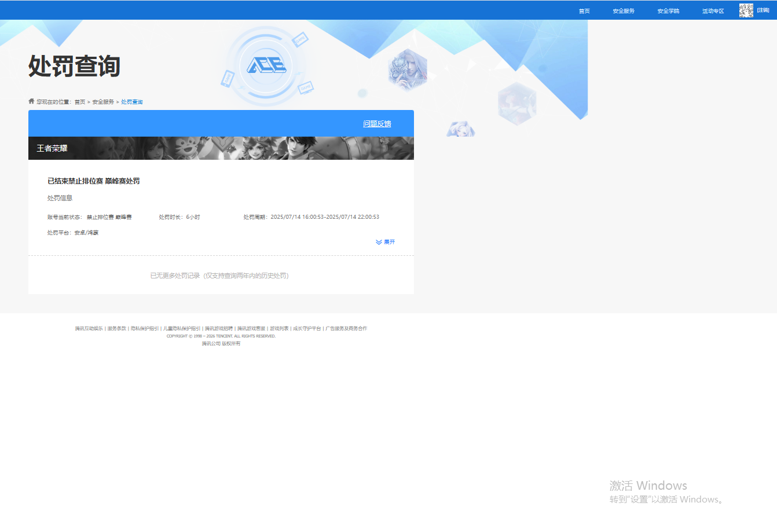The image size is (777, 532).
Task: Click the 已无更多处罚记录 notice text
Action: pos(219,276)
